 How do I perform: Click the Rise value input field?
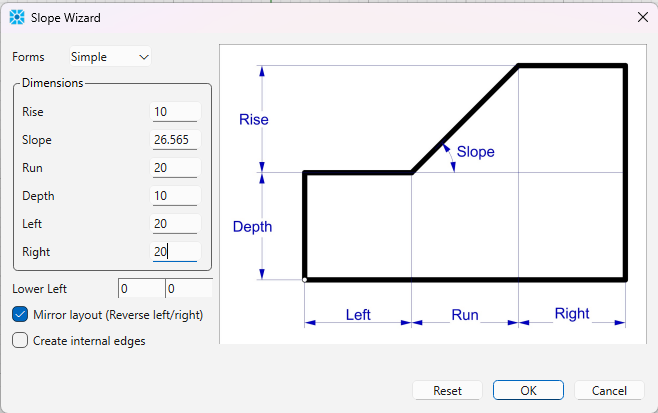(175, 112)
